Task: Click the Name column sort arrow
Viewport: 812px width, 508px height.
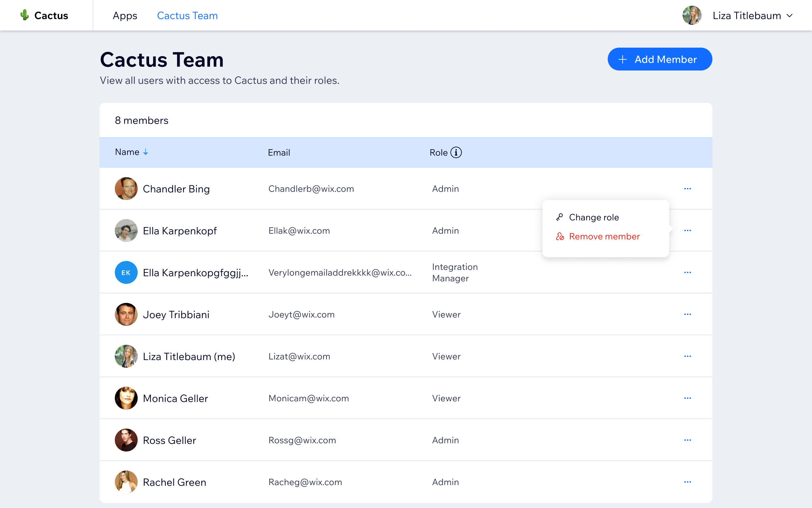Action: pos(146,152)
